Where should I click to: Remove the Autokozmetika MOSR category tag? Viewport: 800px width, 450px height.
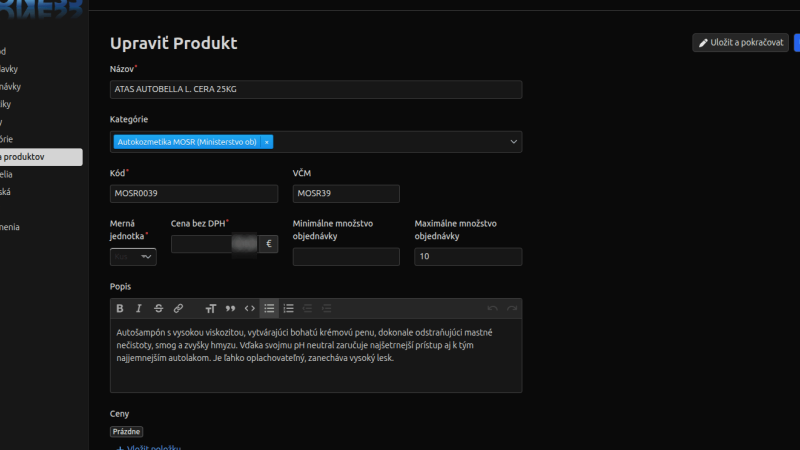tap(266, 142)
